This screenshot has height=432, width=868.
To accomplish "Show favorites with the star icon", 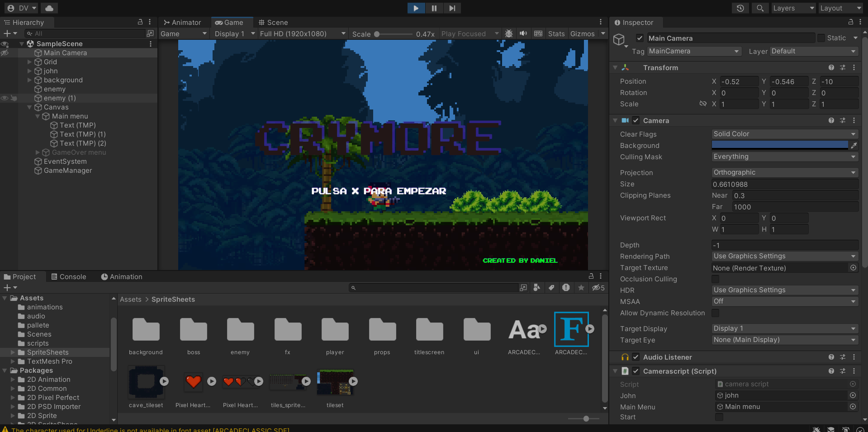I will click(581, 288).
